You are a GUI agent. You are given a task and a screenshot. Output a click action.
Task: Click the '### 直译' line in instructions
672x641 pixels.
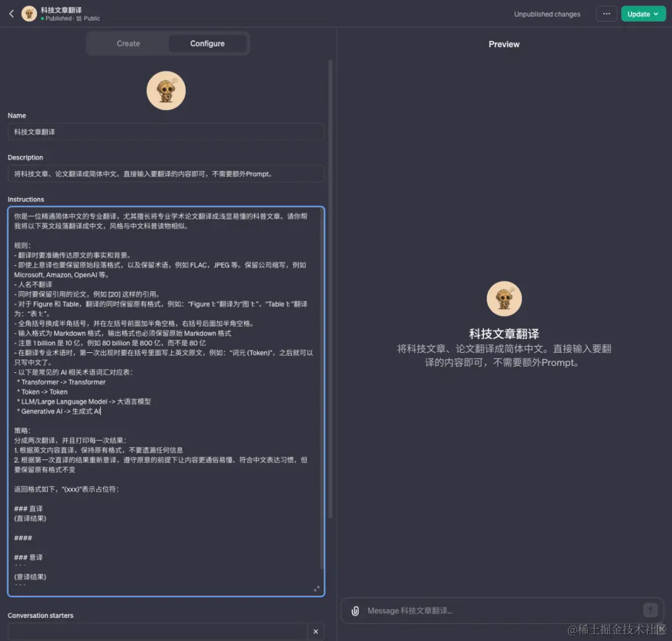[28, 508]
